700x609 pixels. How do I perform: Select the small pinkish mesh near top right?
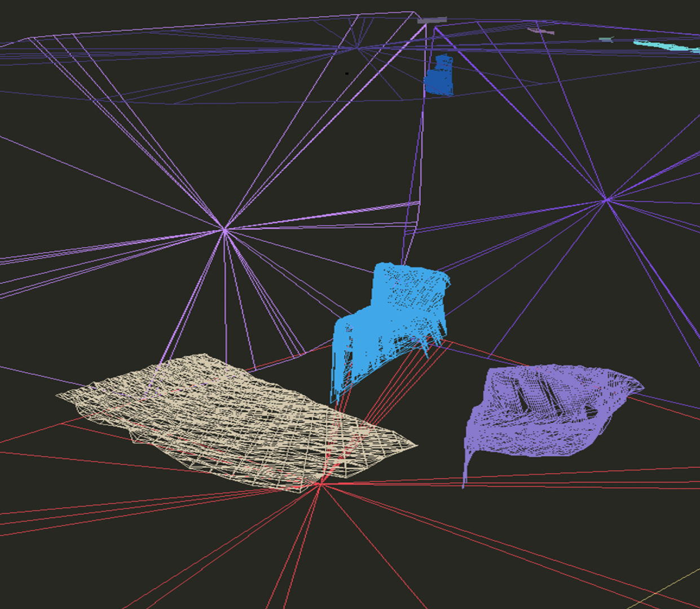[541, 31]
